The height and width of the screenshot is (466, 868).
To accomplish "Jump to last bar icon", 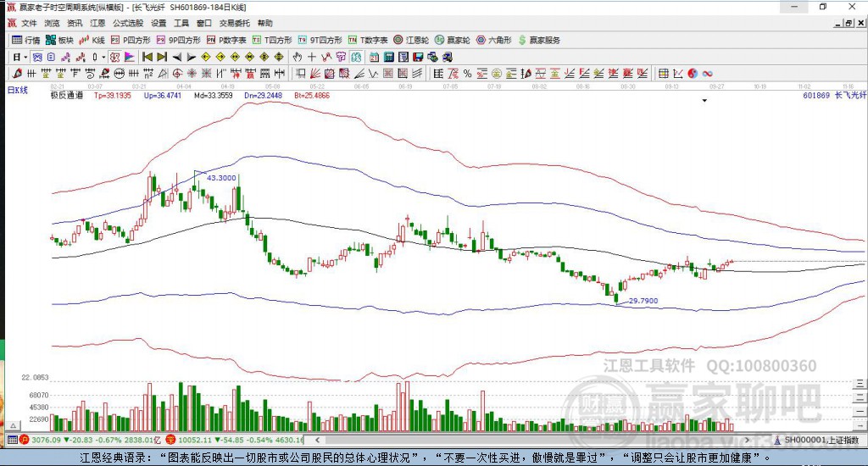I will [162, 57].
